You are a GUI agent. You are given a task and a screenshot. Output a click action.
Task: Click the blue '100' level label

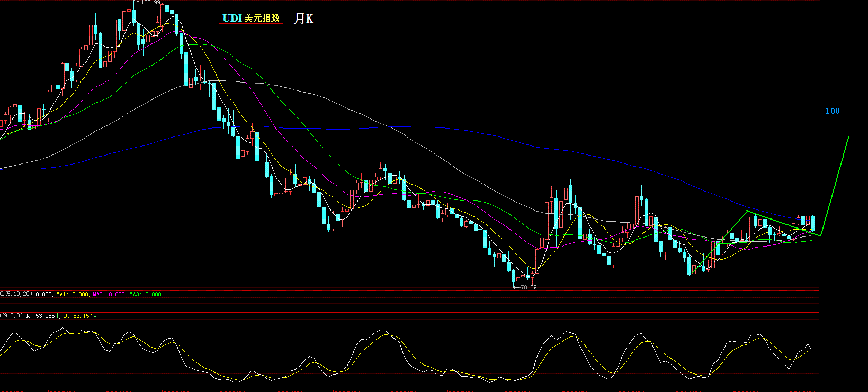pyautogui.click(x=833, y=111)
